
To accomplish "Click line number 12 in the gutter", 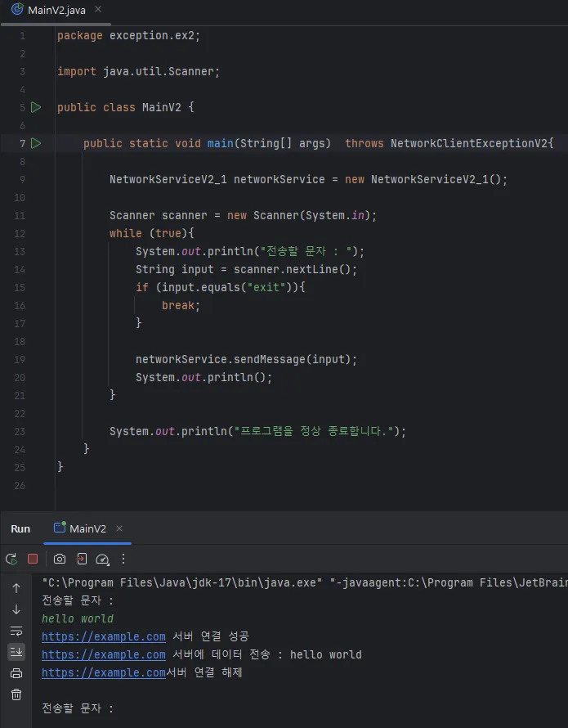I will 20,234.
